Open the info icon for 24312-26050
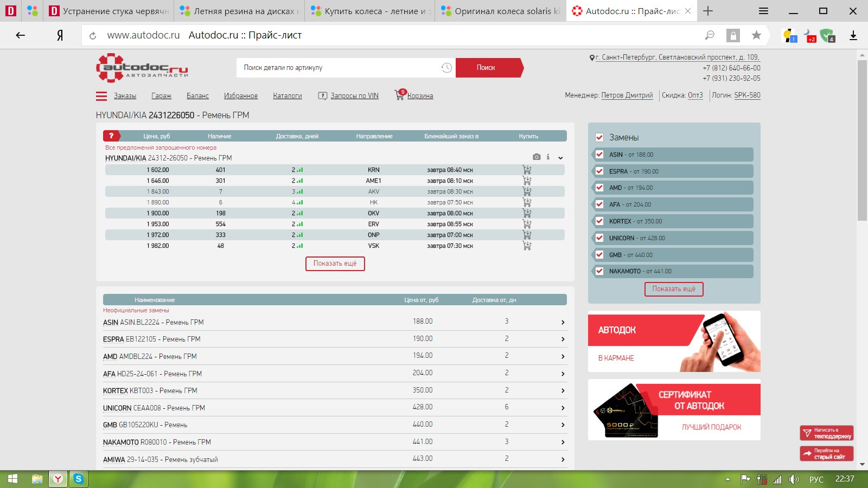The width and height of the screenshot is (868, 488). (x=548, y=157)
